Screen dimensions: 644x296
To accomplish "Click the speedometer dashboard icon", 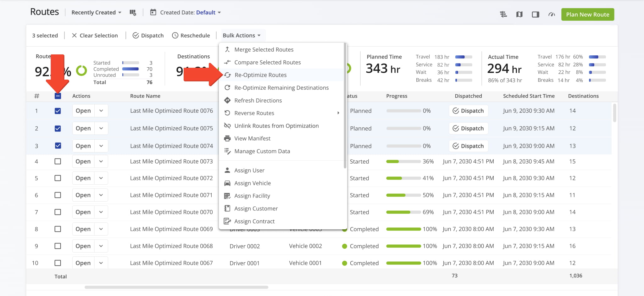I will point(552,14).
